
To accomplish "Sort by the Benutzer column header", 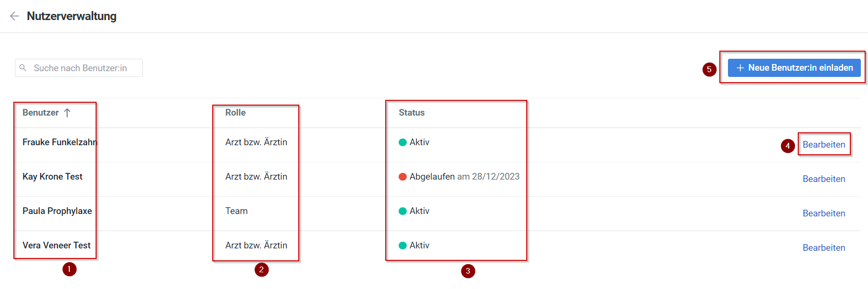I will point(41,113).
